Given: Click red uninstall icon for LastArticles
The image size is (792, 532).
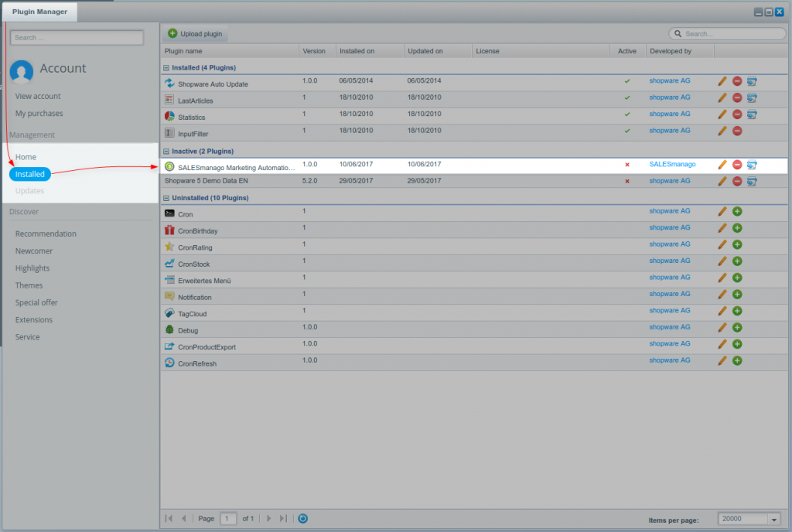Looking at the screenshot, I should 737,98.
